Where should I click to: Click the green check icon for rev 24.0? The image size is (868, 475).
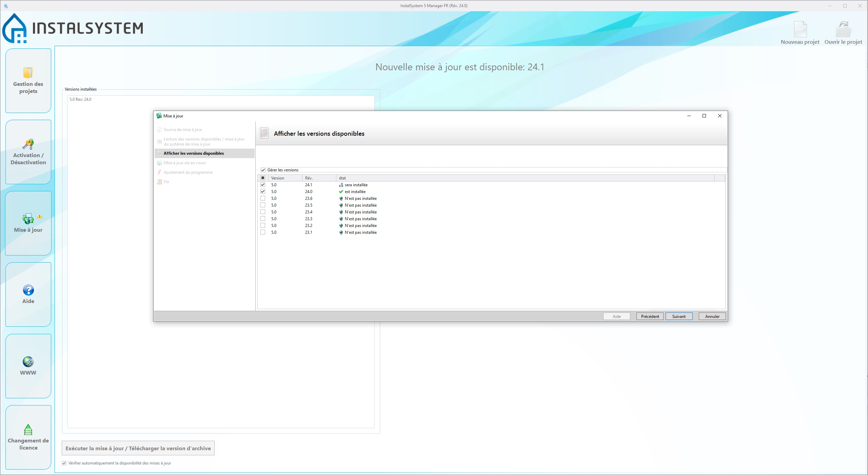tap(341, 192)
